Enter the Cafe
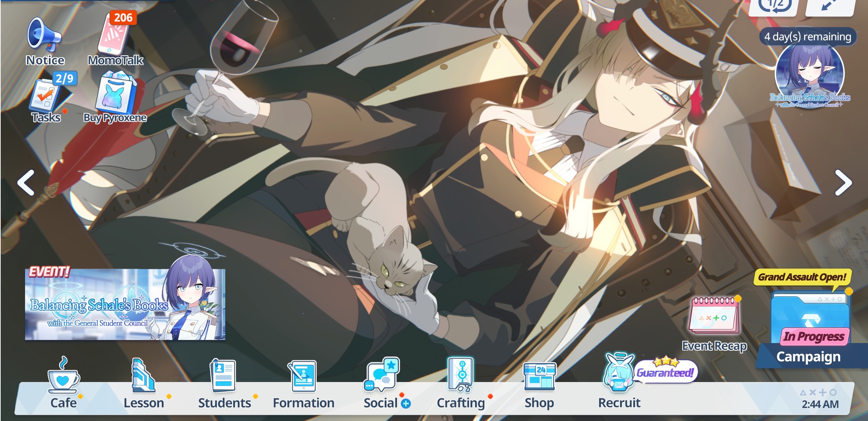868x421 pixels. (x=63, y=376)
